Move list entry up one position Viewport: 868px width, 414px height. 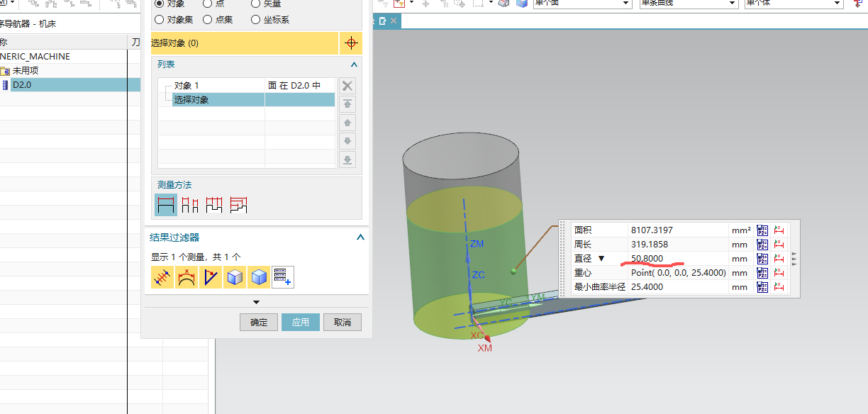347,123
